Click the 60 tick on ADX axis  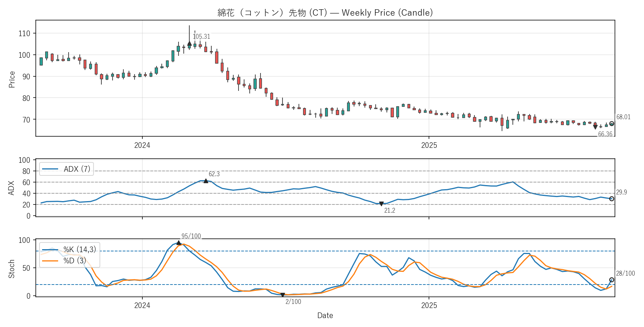pos(26,182)
